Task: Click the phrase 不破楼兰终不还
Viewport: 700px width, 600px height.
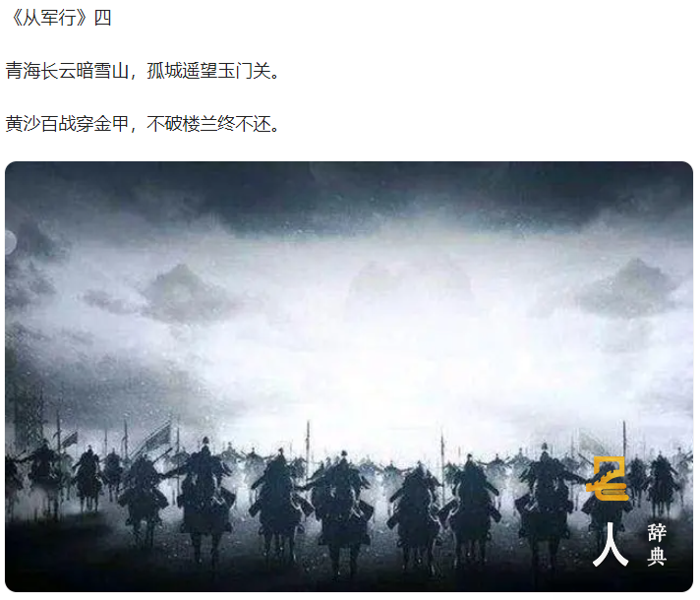Action: pos(209,124)
